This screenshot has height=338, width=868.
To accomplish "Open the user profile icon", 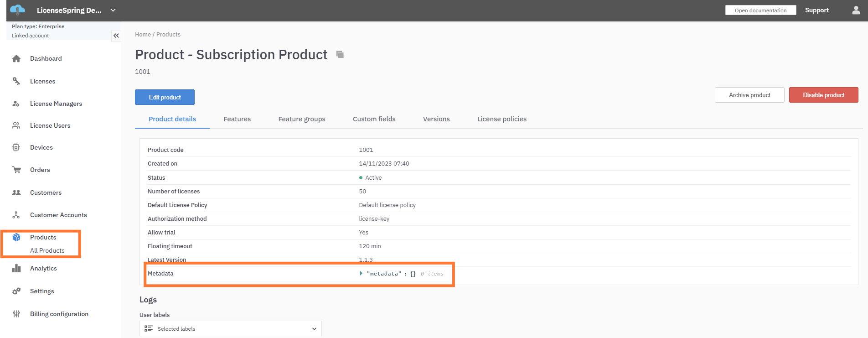I will (x=856, y=10).
